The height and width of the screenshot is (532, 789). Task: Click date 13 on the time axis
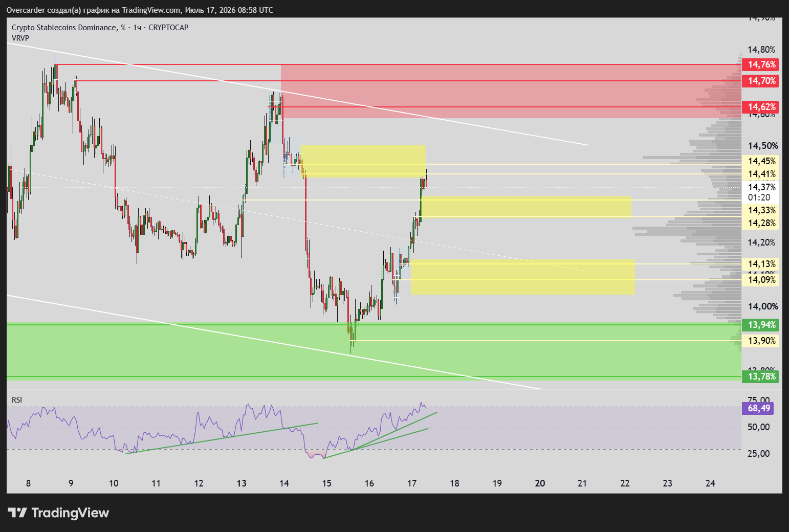(x=242, y=483)
